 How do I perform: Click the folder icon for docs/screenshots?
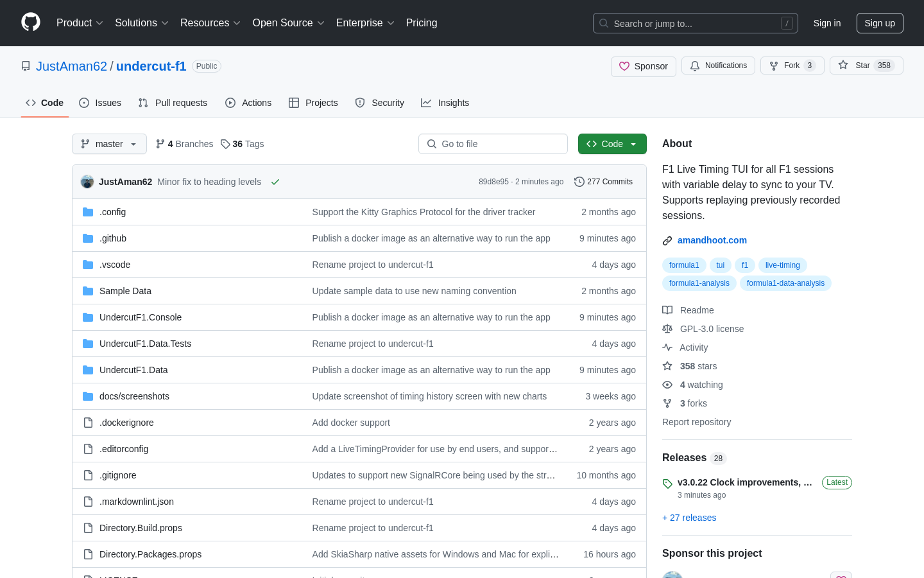(88, 396)
